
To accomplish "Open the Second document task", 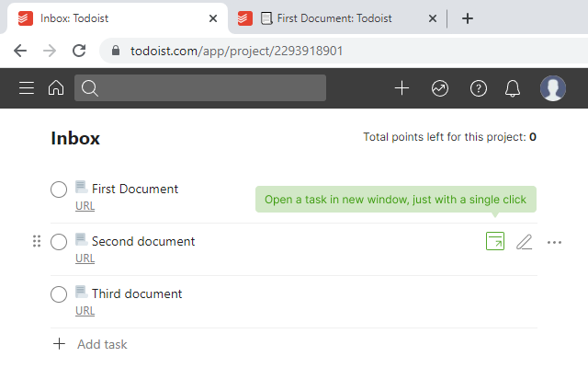I will 143,241.
